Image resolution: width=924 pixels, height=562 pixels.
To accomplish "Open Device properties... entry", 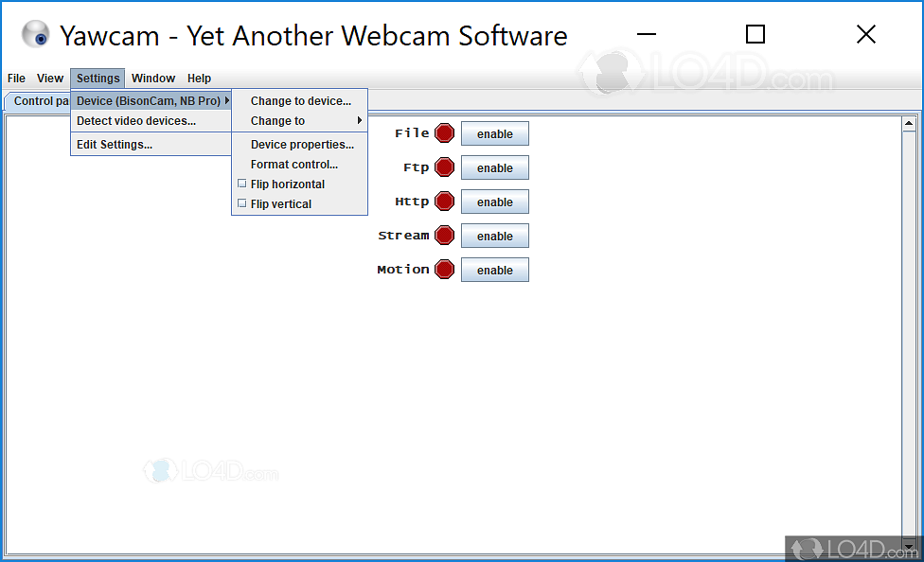I will click(x=299, y=145).
